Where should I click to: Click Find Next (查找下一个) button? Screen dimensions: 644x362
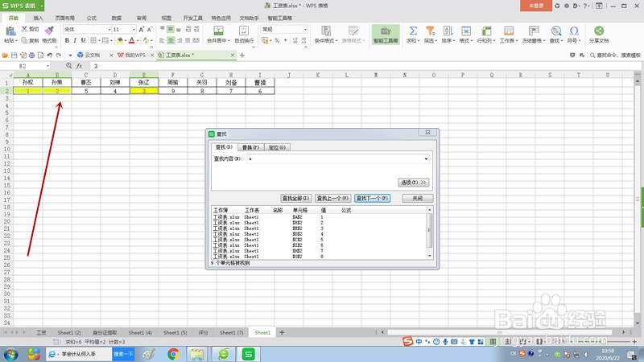(x=372, y=198)
